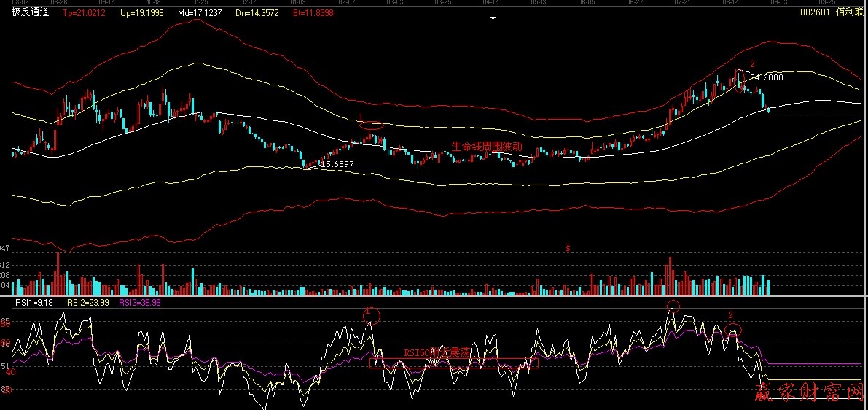Open the 赢家财富网 watermark link
Viewport: 868px width, 410px height.
point(807,395)
